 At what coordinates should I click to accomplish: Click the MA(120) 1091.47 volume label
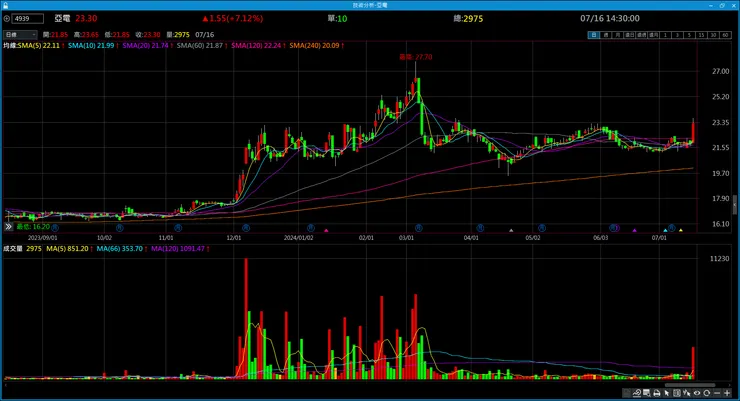pos(178,249)
